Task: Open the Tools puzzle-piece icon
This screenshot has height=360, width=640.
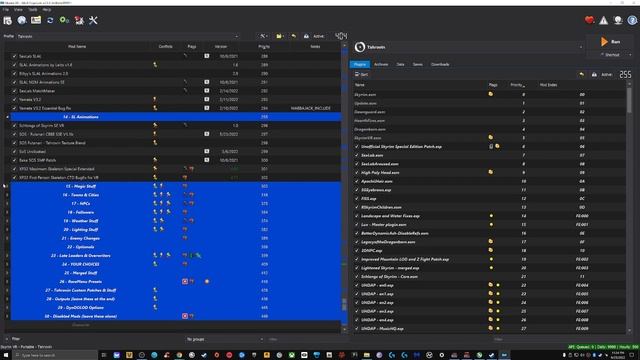Action: coord(79,20)
